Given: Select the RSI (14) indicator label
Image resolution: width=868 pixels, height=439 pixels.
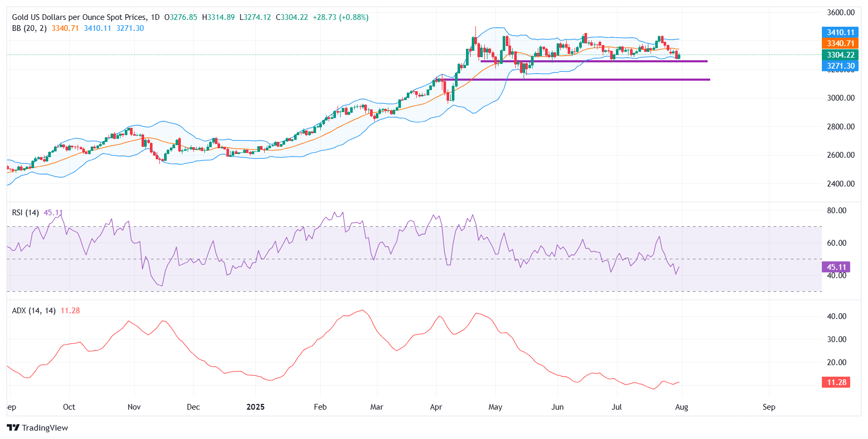Looking at the screenshot, I should [x=25, y=213].
